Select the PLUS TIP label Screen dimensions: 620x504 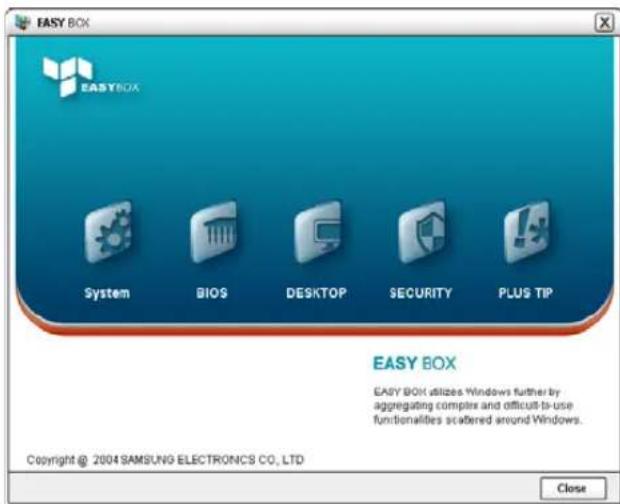(525, 293)
